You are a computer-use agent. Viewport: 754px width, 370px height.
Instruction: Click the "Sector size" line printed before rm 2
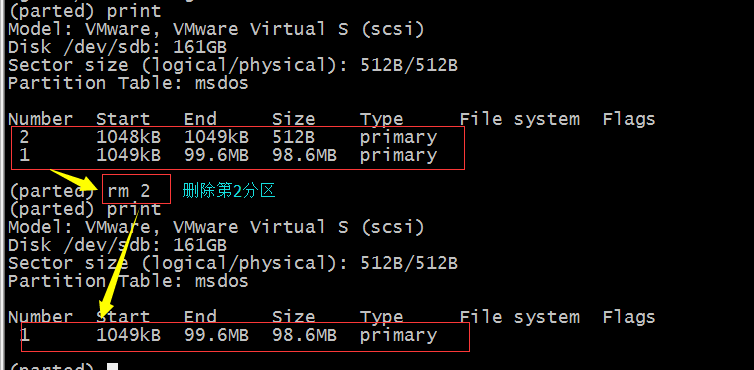(233, 65)
